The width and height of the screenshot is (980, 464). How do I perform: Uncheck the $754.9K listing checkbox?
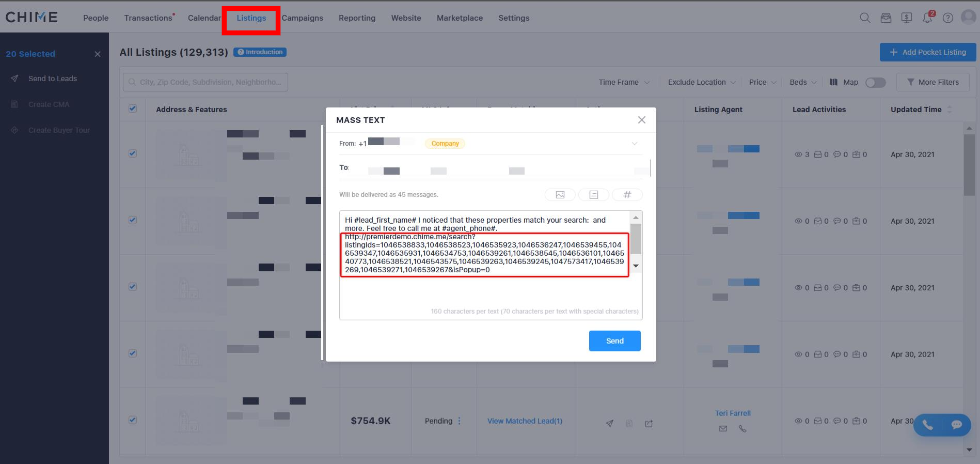(133, 420)
